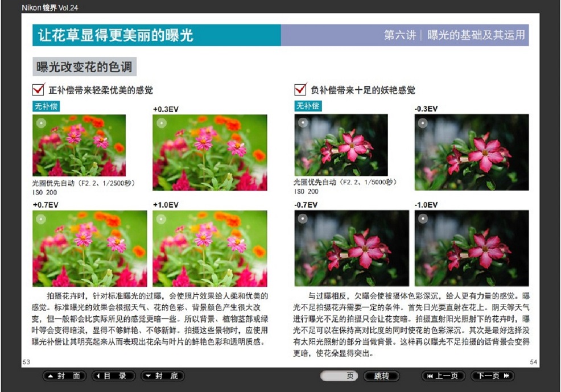Click the circle icon on -0.7EV photo

coord(303,218)
